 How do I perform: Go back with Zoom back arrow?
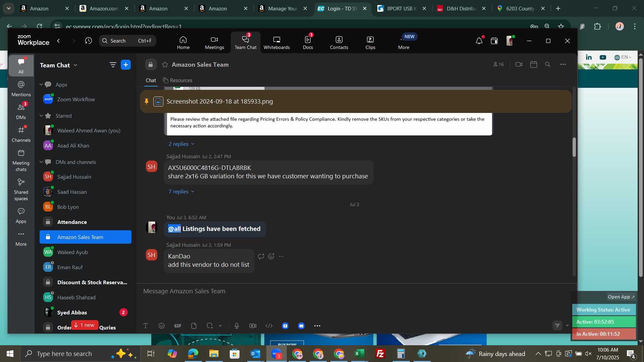tap(59, 41)
